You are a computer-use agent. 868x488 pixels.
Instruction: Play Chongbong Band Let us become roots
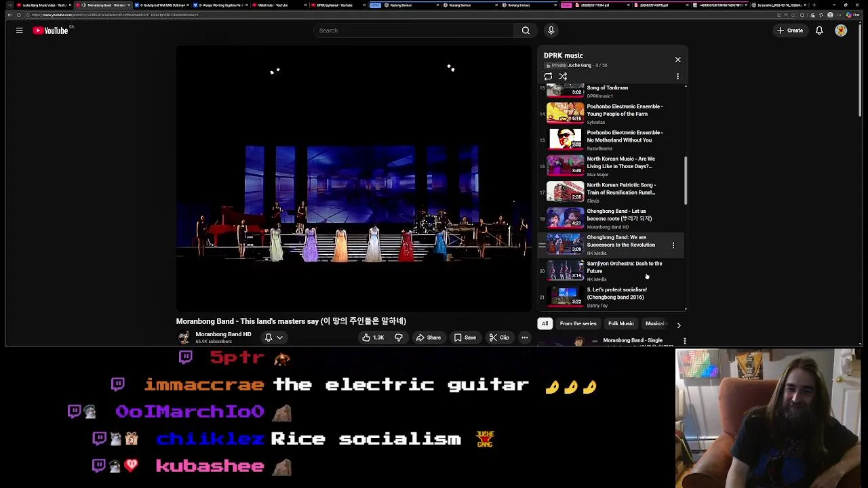point(610,218)
